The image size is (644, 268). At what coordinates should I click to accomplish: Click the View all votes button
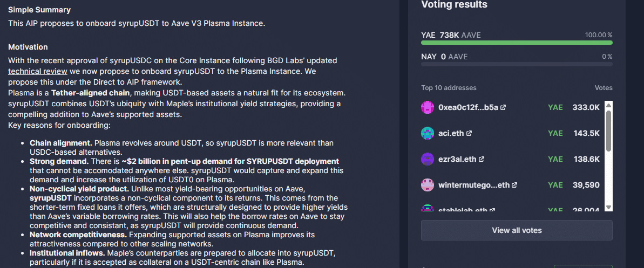[517, 230]
